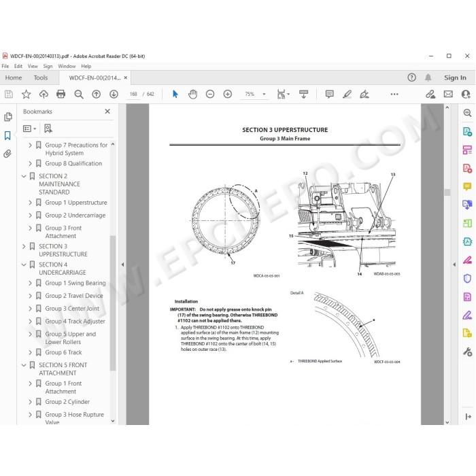Open the Find text magnifier icon
476x476 pixels.
[x=79, y=94]
